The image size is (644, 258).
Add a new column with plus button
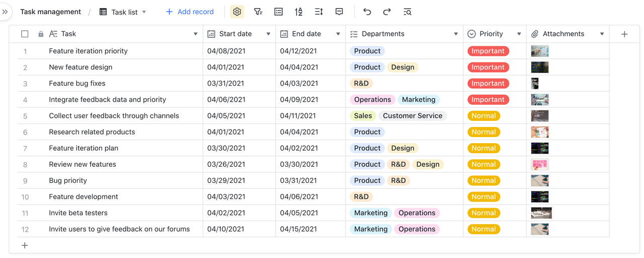pos(624,34)
